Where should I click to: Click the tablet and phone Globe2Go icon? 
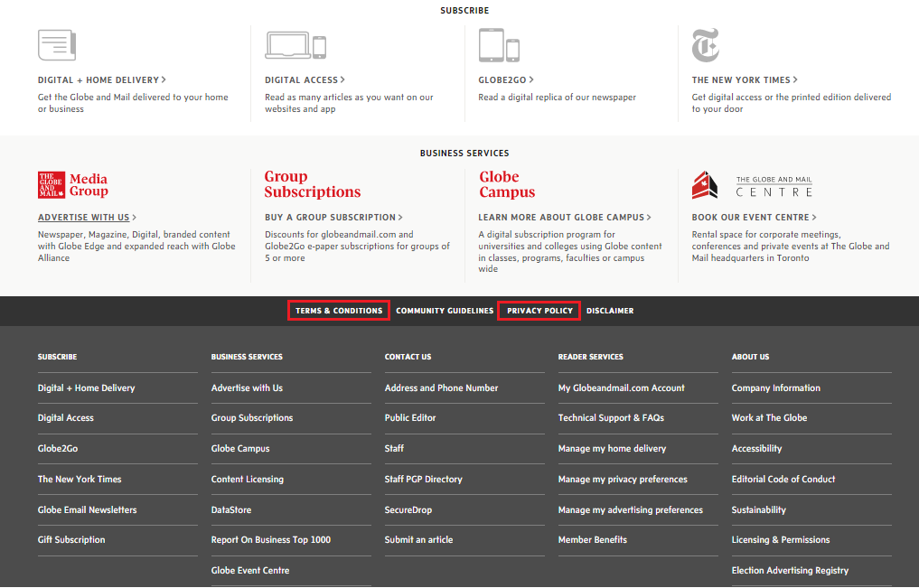click(499, 45)
